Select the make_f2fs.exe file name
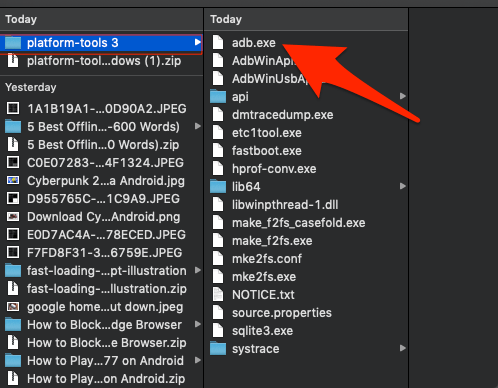 pos(272,241)
